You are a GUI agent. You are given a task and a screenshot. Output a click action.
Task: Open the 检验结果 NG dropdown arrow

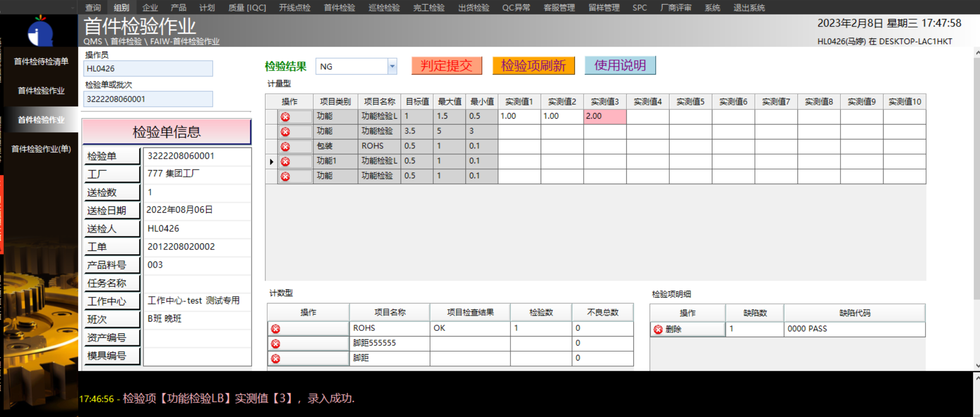392,66
